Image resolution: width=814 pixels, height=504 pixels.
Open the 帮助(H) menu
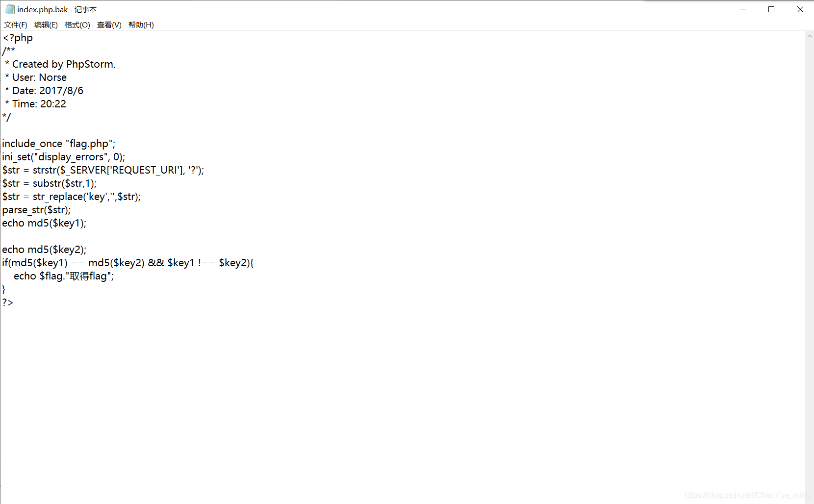[141, 25]
